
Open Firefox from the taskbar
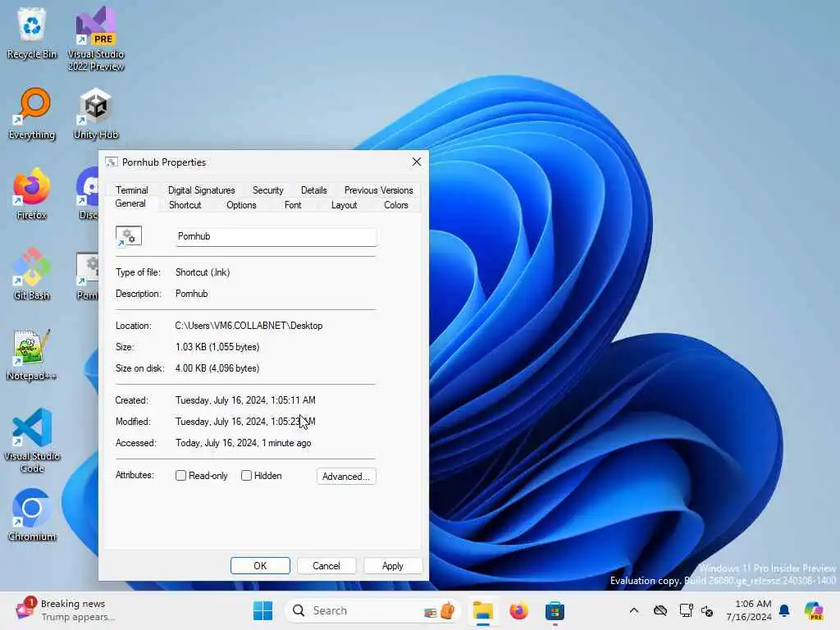(x=518, y=610)
